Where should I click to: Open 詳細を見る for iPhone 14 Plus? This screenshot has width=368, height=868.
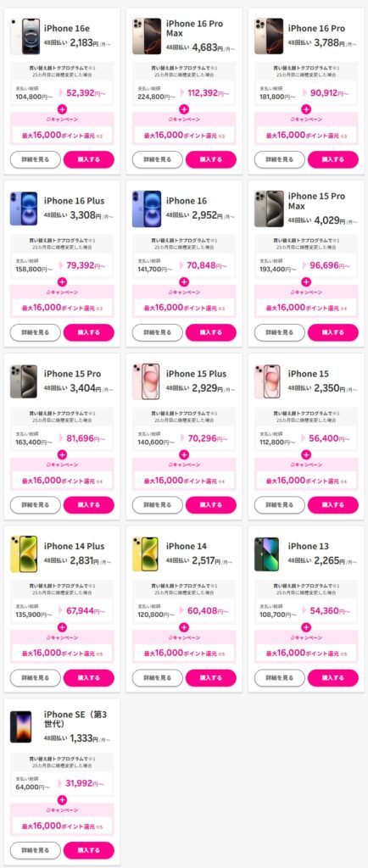36,677
